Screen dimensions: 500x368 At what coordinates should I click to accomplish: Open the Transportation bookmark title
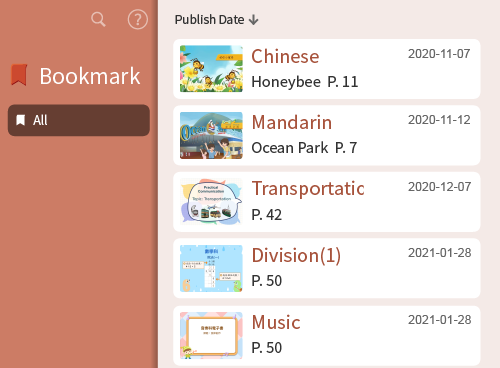308,189
